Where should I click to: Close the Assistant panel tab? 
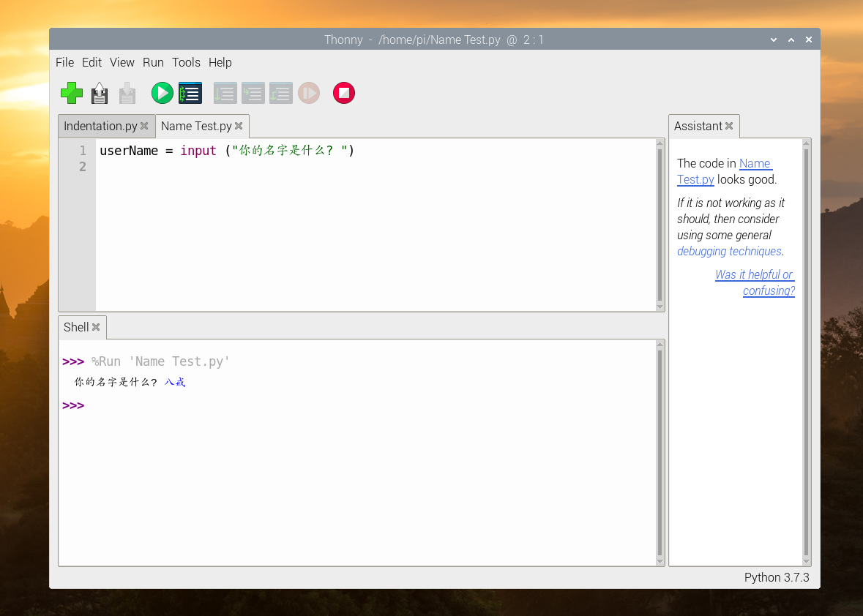(x=729, y=126)
